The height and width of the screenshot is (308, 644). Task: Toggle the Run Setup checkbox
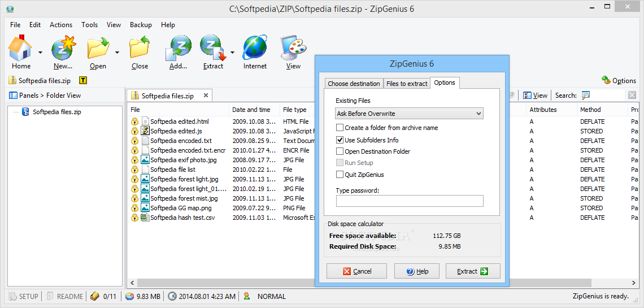coord(340,163)
